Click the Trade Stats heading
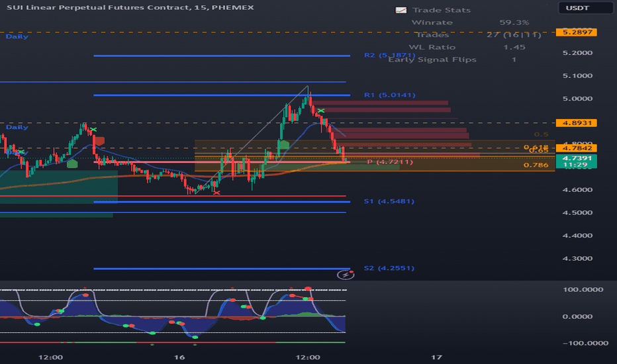Screen dimensions: 617x364 point(442,10)
